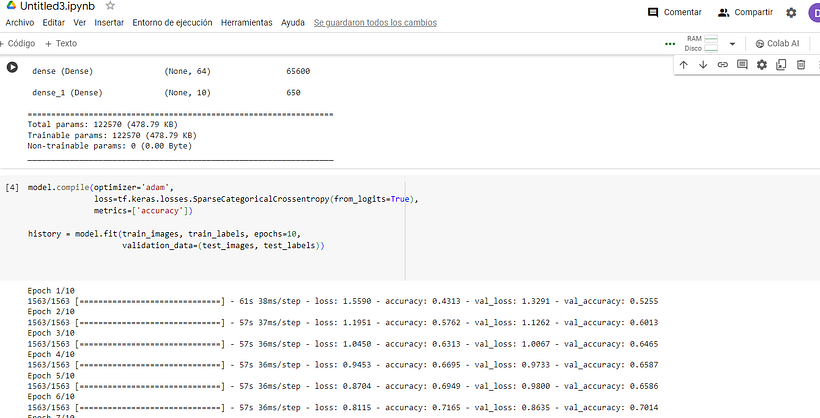Click the [4] cell execution indicator
The width and height of the screenshot is (820, 418).
click(12, 187)
